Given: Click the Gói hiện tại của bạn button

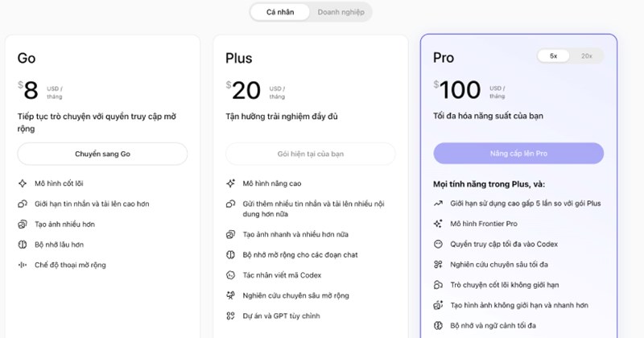Looking at the screenshot, I should pyautogui.click(x=310, y=154).
